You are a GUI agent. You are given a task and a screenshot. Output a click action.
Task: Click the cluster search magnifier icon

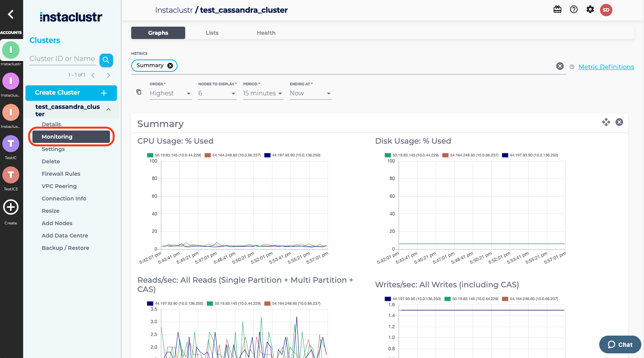point(106,60)
